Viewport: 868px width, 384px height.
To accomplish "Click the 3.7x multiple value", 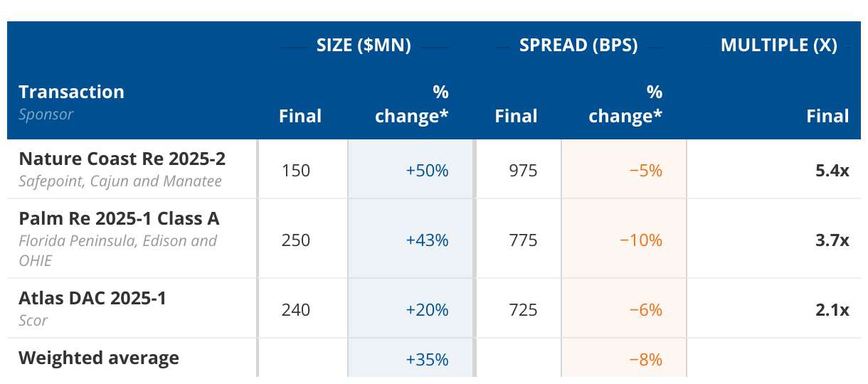I will tap(832, 240).
